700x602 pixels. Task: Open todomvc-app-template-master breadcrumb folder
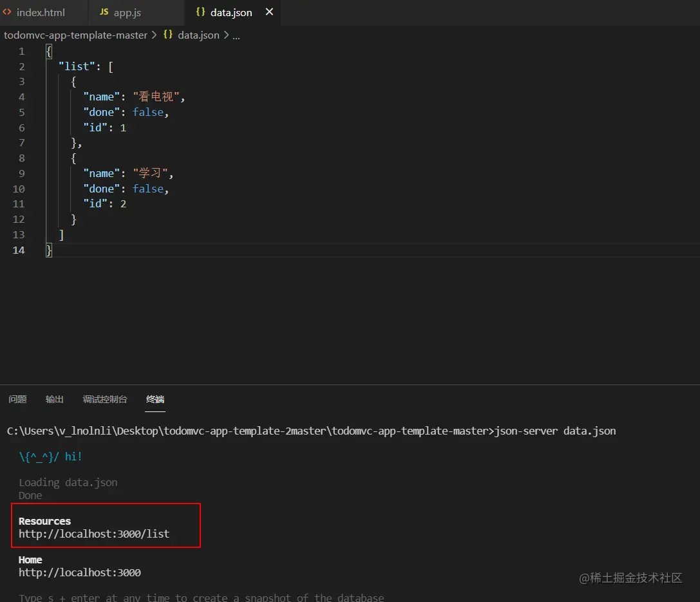[x=75, y=35]
